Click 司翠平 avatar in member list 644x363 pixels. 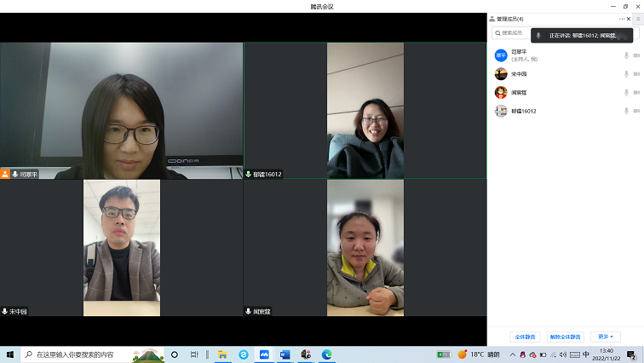point(501,55)
